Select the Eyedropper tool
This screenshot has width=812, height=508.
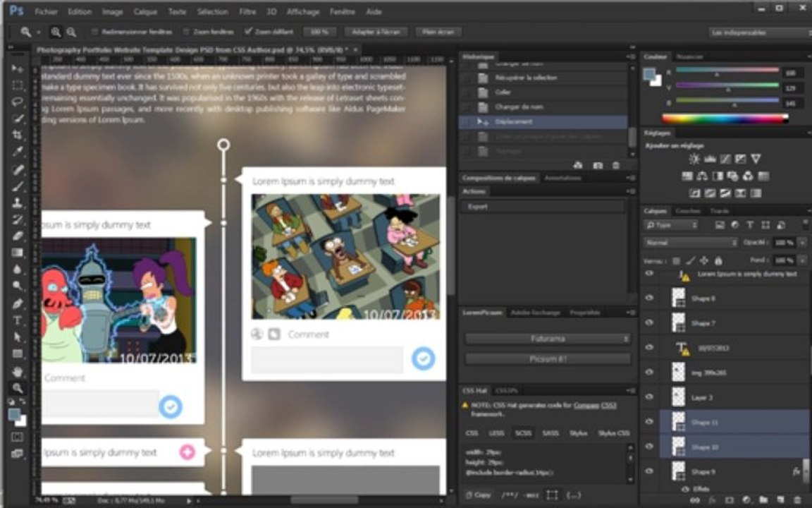click(x=17, y=152)
